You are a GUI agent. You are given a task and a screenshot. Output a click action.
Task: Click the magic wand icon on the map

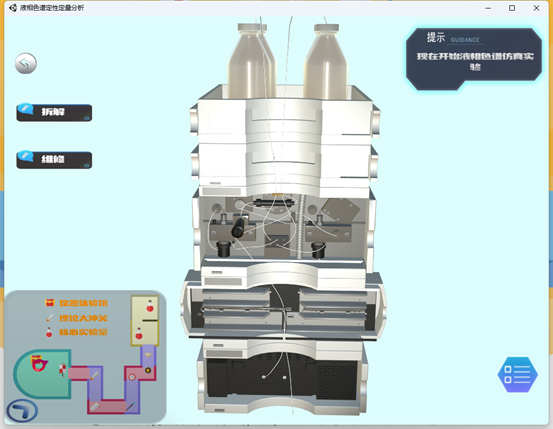click(130, 406)
